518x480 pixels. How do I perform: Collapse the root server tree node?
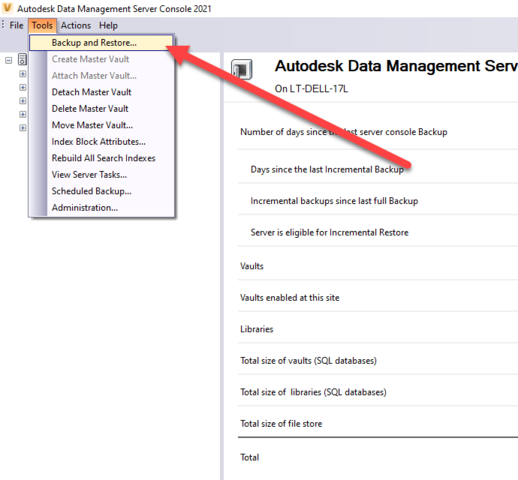pyautogui.click(x=9, y=60)
